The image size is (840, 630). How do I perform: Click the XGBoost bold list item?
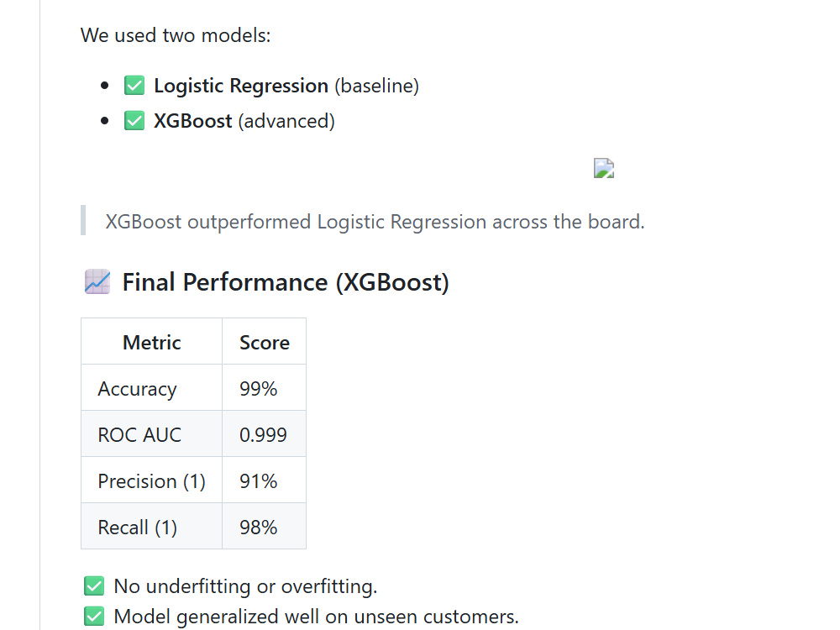[193, 121]
